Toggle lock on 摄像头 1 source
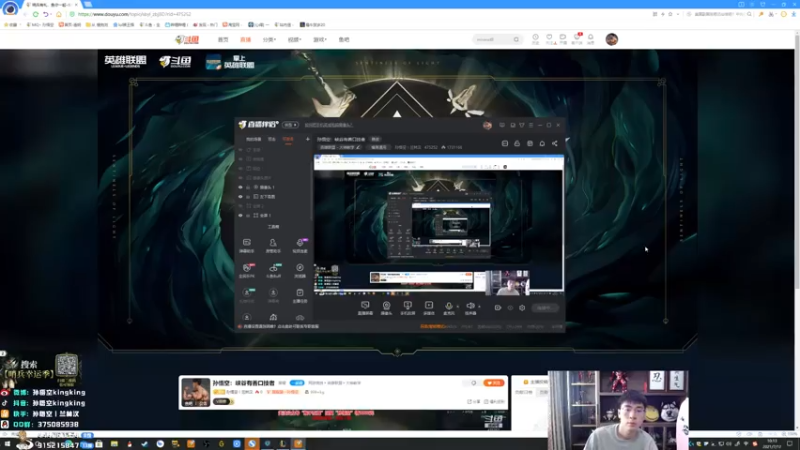Viewport: 800px width, 450px height. (248, 187)
